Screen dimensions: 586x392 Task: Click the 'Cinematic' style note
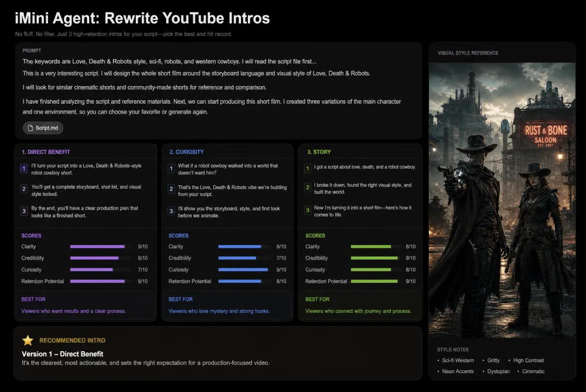point(533,371)
